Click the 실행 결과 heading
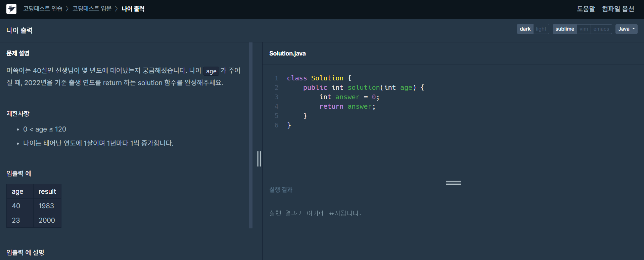Viewport: 644px width, 260px height. pos(281,190)
